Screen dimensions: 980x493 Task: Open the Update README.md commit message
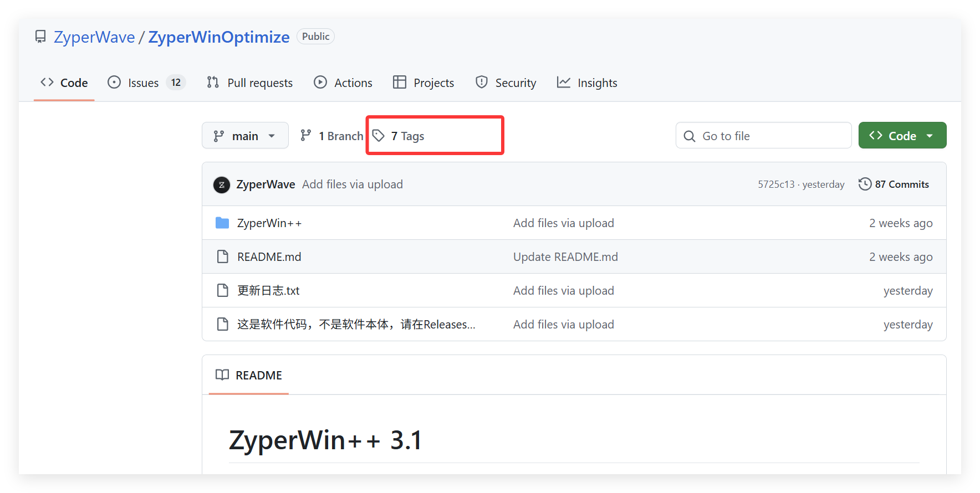(565, 257)
